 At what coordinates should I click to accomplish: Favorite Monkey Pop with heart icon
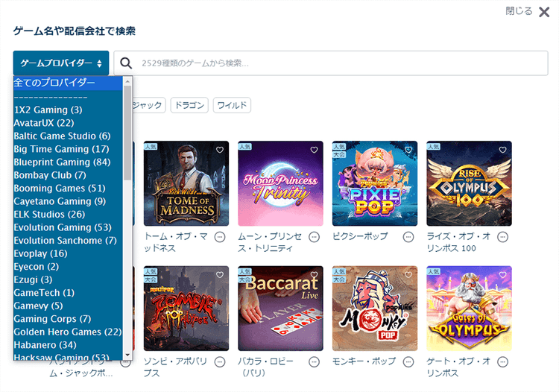pyautogui.click(x=408, y=275)
